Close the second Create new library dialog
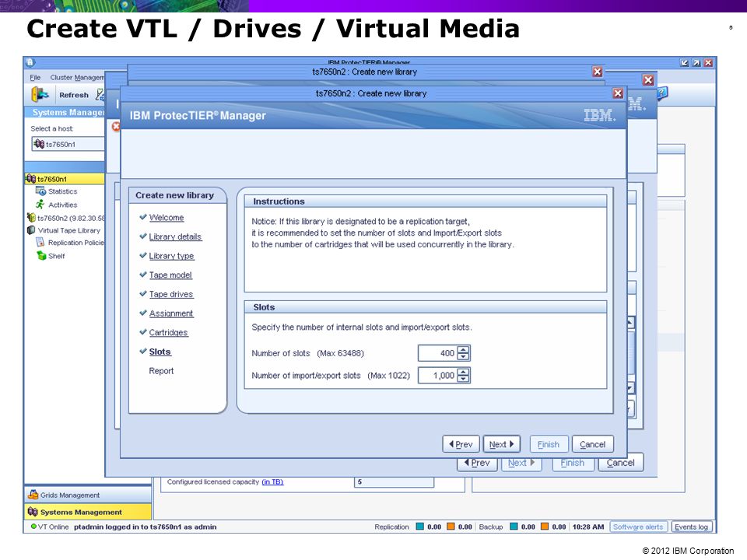The image size is (747, 560). 598,72
